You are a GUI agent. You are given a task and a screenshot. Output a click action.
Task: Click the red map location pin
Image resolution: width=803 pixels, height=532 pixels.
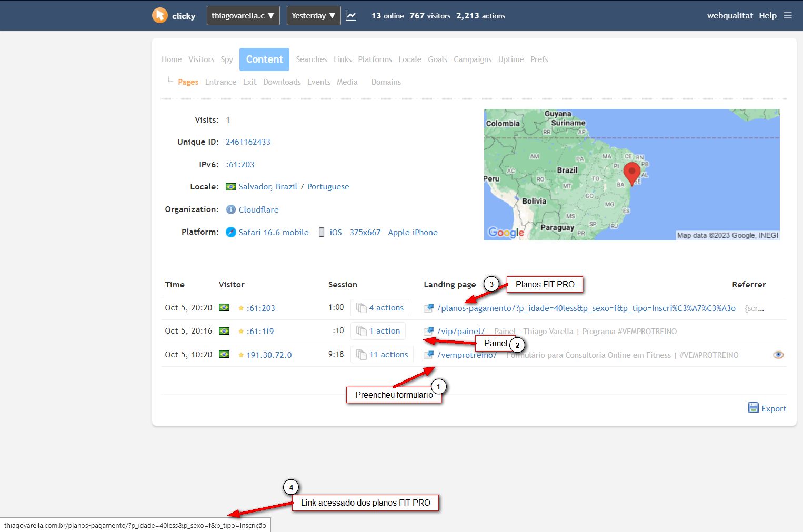(x=631, y=173)
